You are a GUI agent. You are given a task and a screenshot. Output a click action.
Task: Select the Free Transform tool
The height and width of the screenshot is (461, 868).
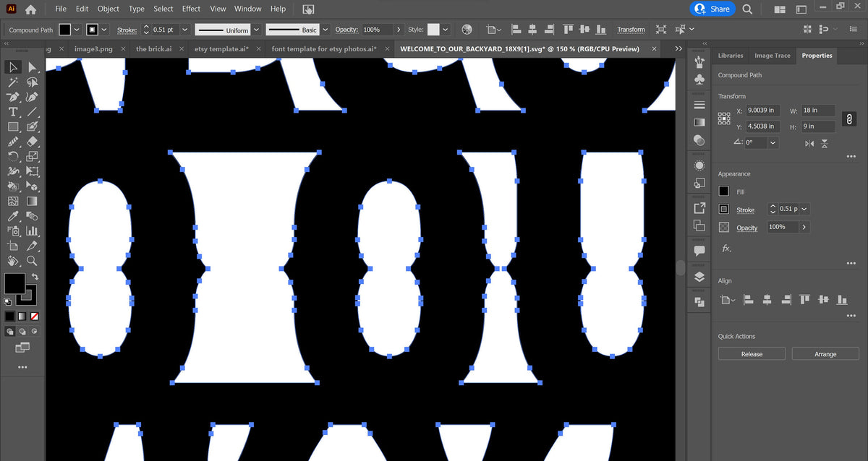[x=32, y=171]
